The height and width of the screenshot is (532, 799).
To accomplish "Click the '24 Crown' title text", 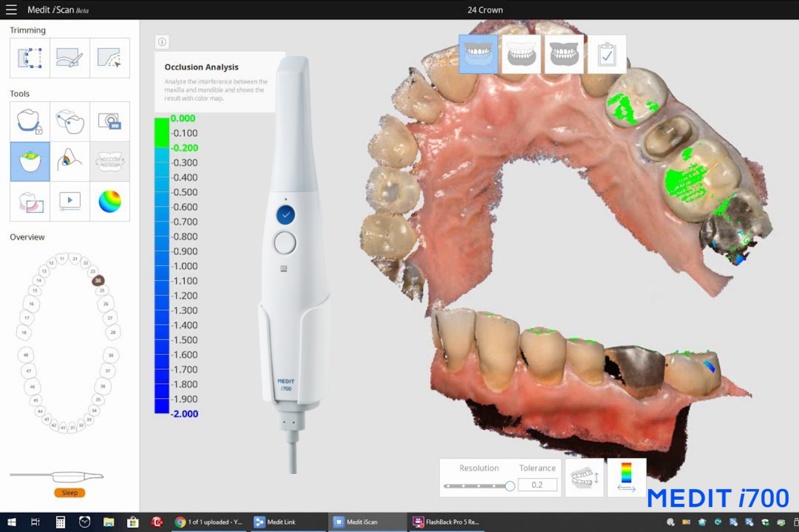I will point(485,10).
